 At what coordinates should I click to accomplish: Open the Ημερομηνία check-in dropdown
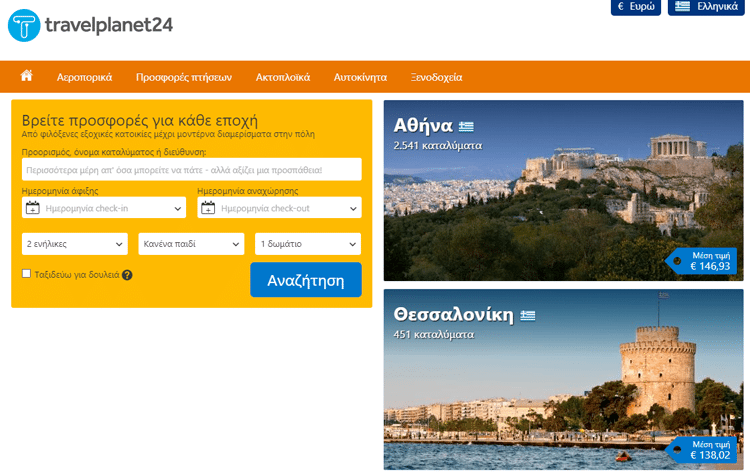(104, 208)
